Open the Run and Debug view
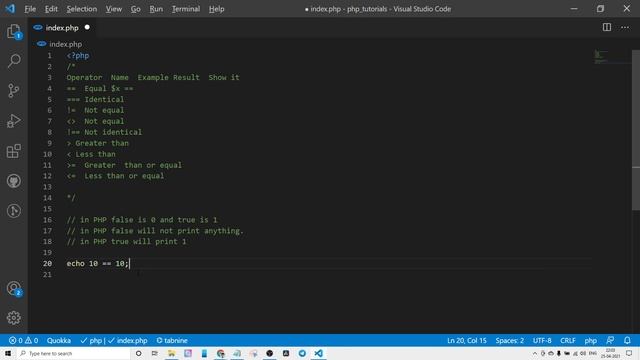The height and width of the screenshot is (360, 640). click(13, 121)
